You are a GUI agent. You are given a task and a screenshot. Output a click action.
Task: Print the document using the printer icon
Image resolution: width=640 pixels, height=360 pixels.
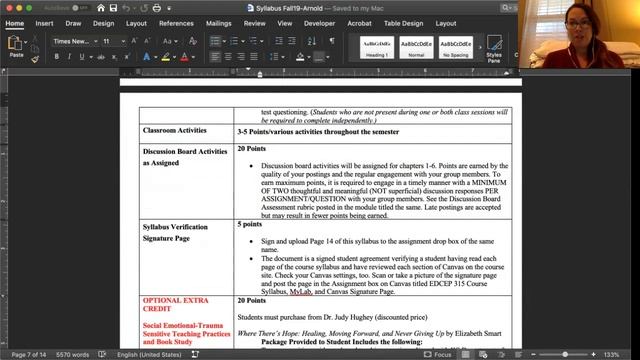pyautogui.click(x=157, y=8)
